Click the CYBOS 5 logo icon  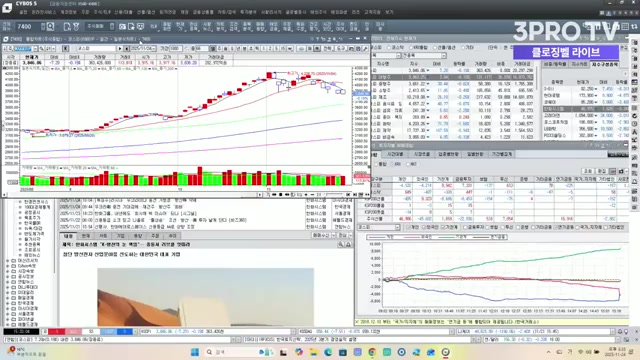pyautogui.click(x=7, y=8)
